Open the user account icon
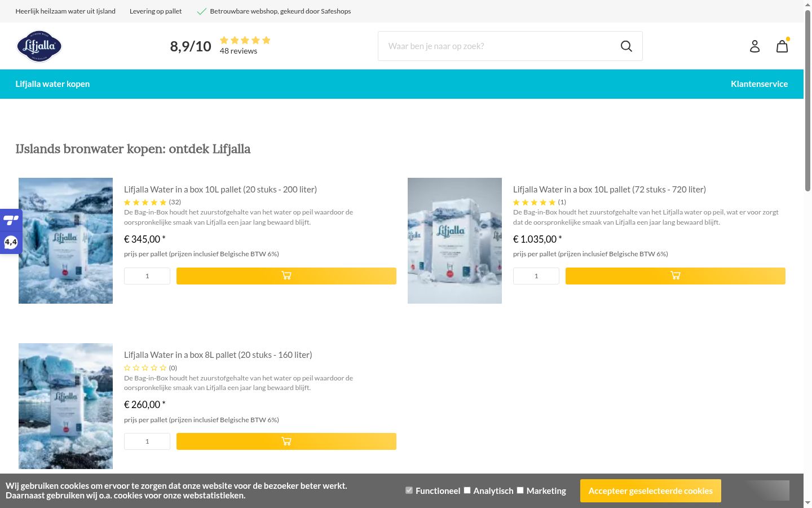Screen dimensions: 812x508 click(754, 46)
